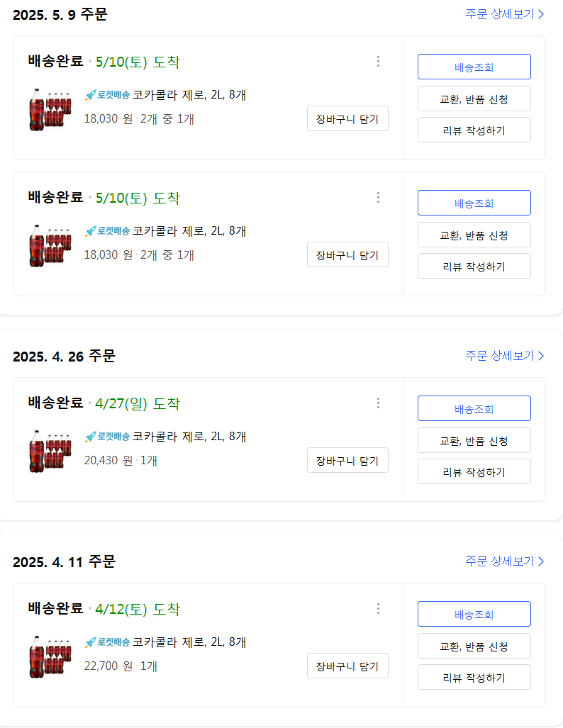Open three-dot menu for the 4/27 arrival order
Image resolution: width=563 pixels, height=728 pixels.
click(378, 403)
